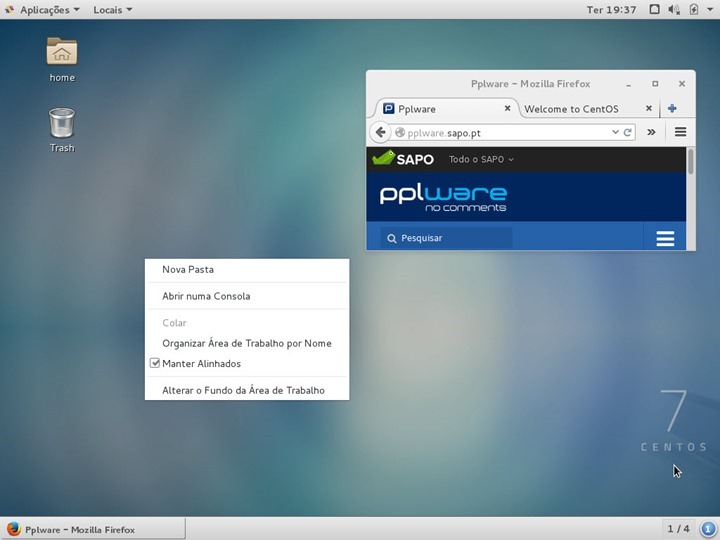Click the search magnifier icon on pplware
This screenshot has height=540, width=720.
pyautogui.click(x=392, y=238)
